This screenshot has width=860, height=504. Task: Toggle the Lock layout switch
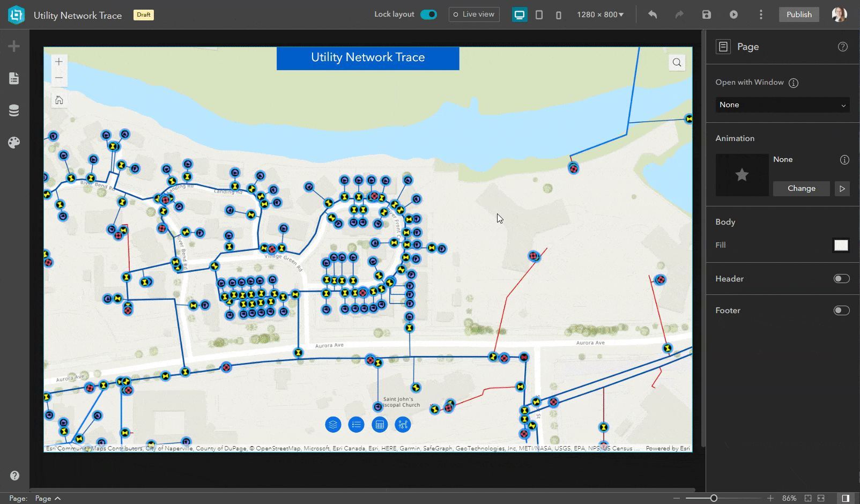pyautogui.click(x=428, y=14)
